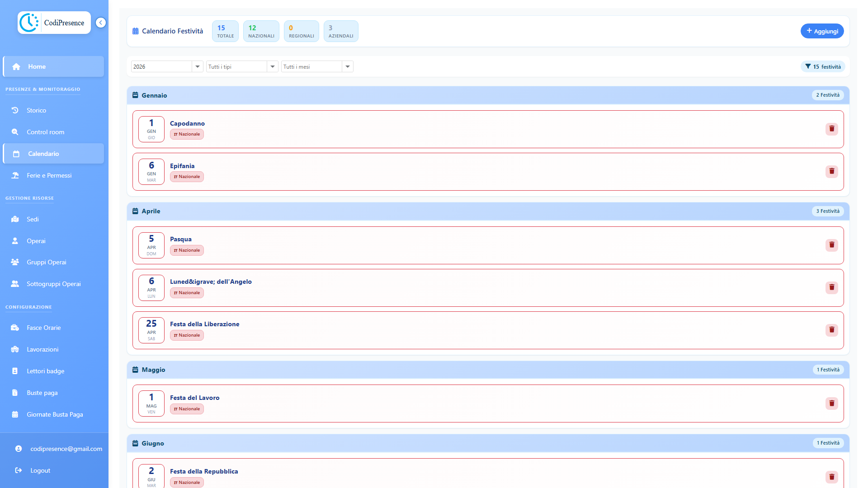Click the Aziendali stat card
The height and width of the screenshot is (488, 868).
[341, 31]
